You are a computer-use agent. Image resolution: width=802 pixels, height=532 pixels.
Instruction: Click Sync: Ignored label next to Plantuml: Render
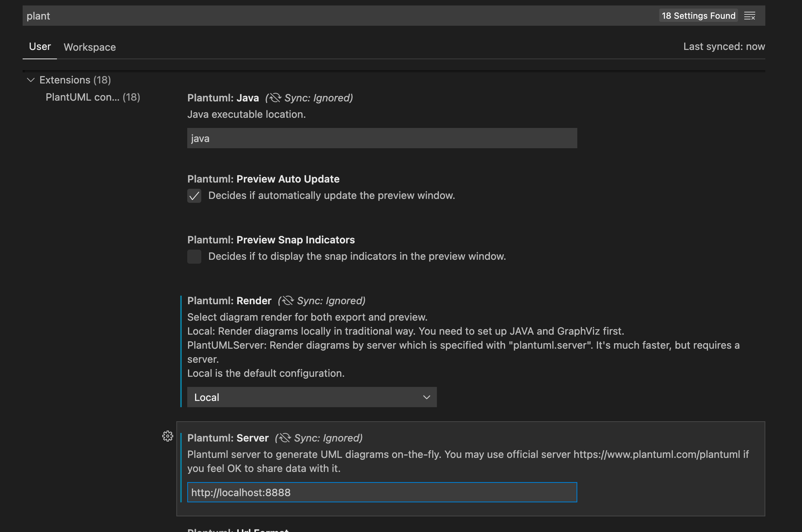point(331,301)
